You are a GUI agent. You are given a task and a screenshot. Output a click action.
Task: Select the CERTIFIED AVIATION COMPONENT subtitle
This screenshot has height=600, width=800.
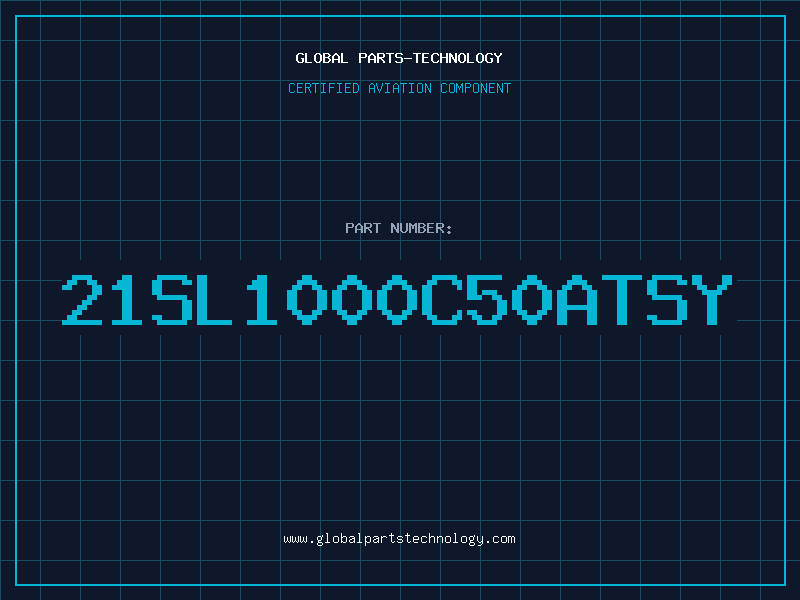click(399, 88)
